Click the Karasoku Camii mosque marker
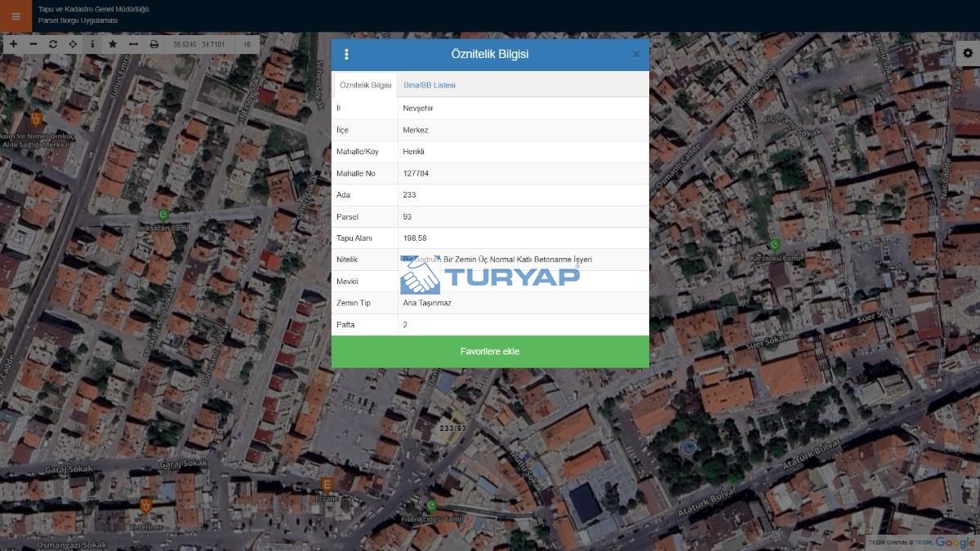 (x=775, y=245)
